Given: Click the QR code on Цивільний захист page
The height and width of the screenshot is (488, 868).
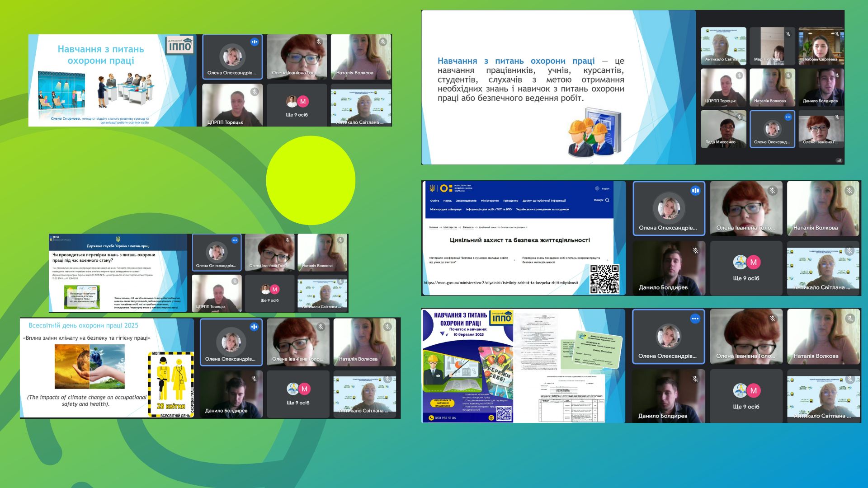Looking at the screenshot, I should tap(604, 279).
